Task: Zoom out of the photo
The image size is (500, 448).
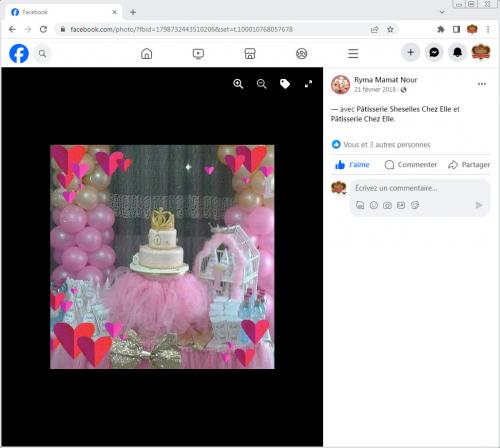Action: (262, 84)
